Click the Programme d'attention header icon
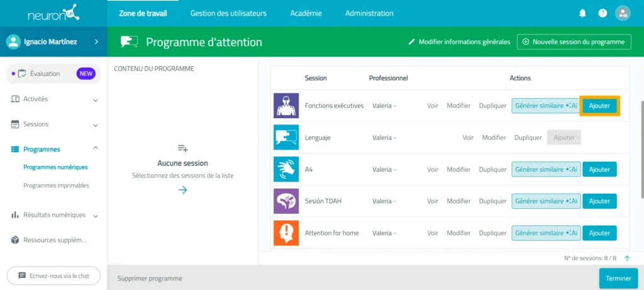The image size is (644, 290). click(x=129, y=42)
